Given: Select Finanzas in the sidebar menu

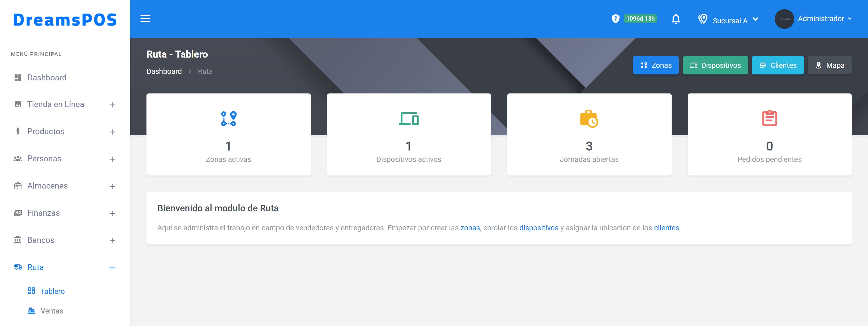Looking at the screenshot, I should tap(65, 213).
